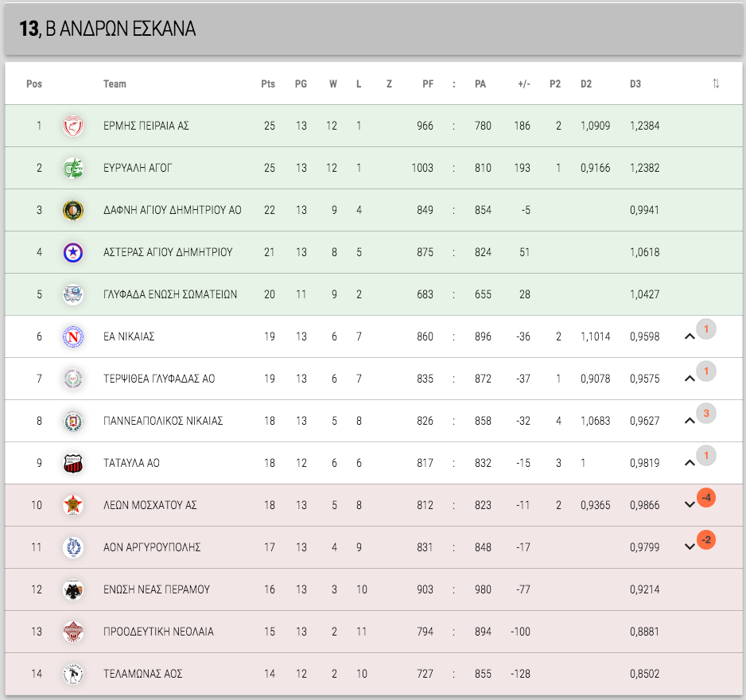Select the ΤΑΤΑΥΛΑ ΑΟ striped shield logo
The height and width of the screenshot is (700, 746).
pyautogui.click(x=73, y=463)
